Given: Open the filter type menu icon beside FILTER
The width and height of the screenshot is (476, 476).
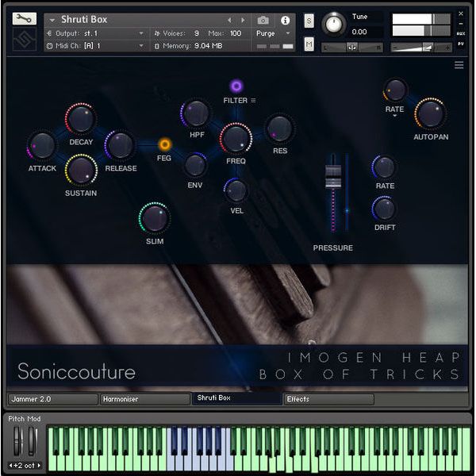Looking at the screenshot, I should coord(254,100).
